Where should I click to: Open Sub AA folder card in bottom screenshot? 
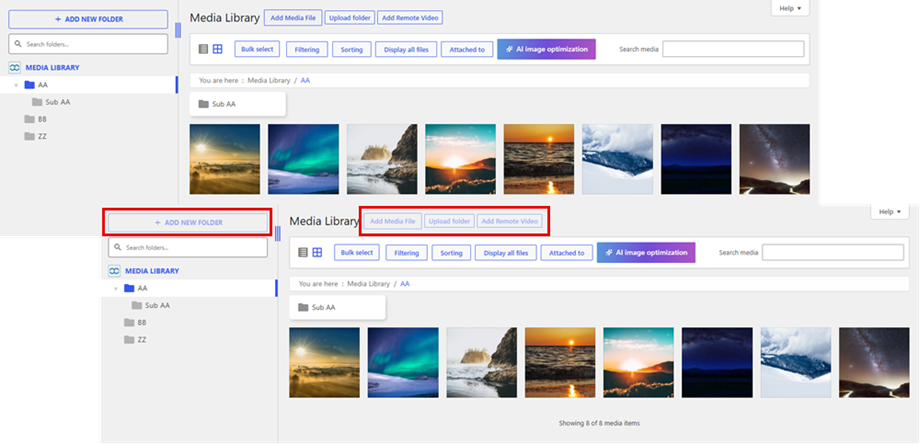coord(337,307)
